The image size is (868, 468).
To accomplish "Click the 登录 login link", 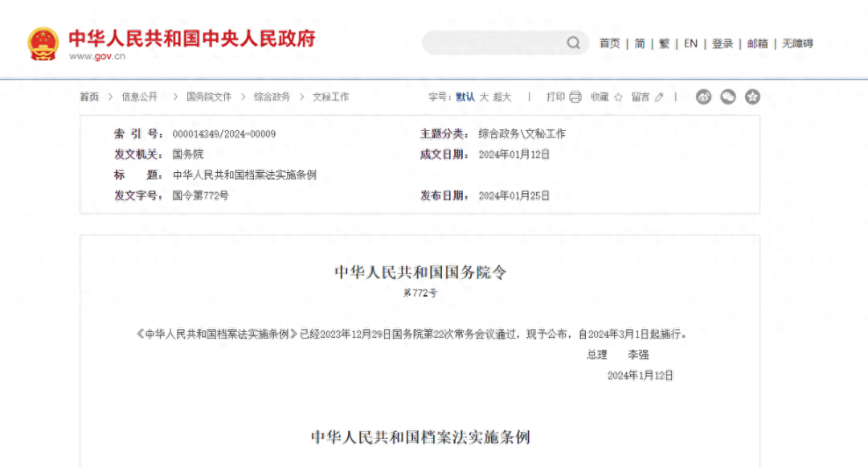I will point(723,43).
